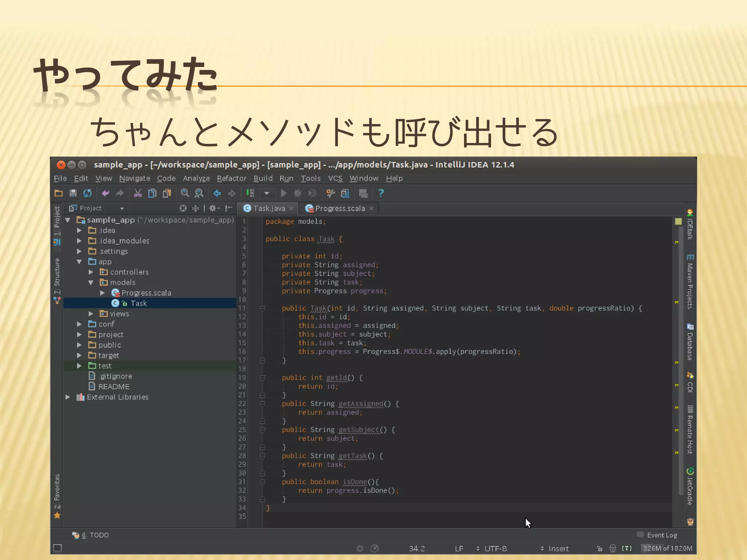Screen dimensions: 747x560
Task: Collapse the models folder tree node
Action: (91, 283)
